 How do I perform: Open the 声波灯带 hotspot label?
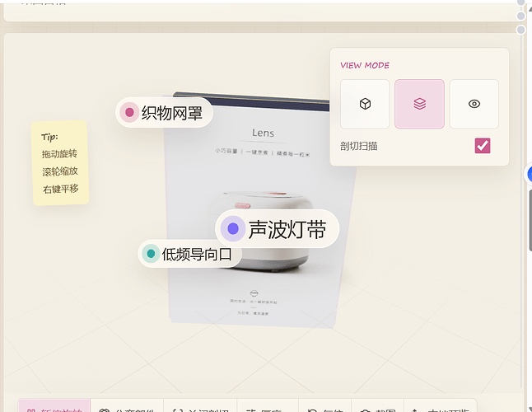(278, 229)
